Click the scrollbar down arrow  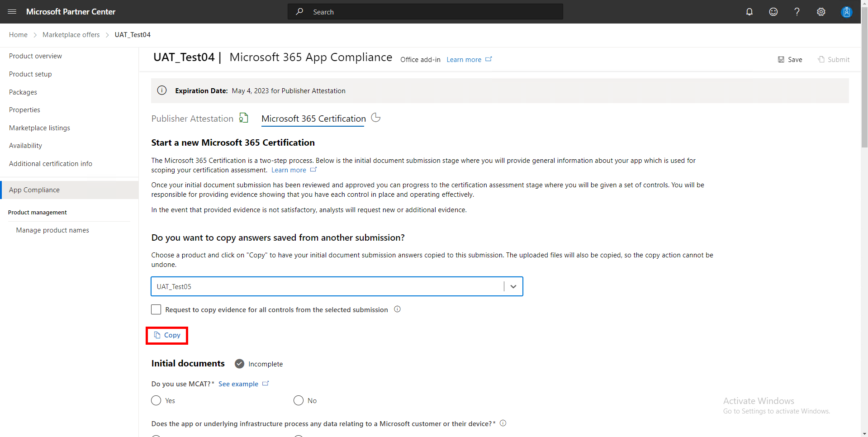pyautogui.click(x=864, y=434)
